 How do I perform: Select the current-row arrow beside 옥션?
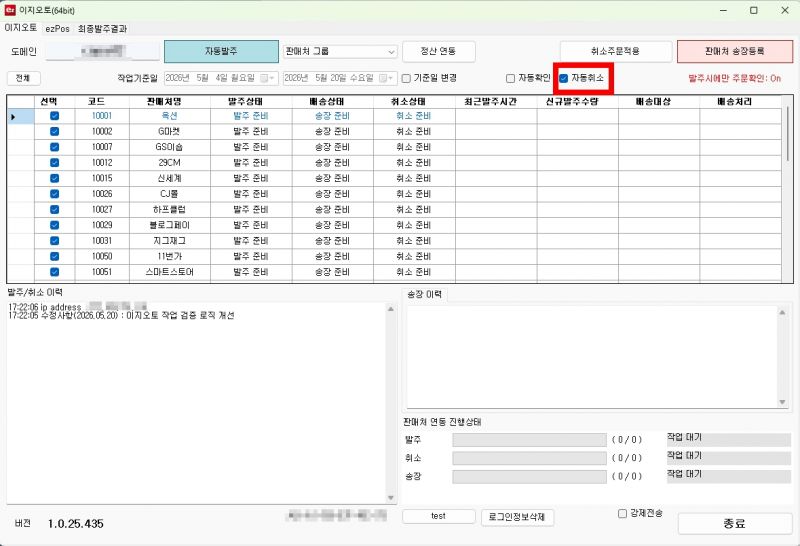click(x=13, y=117)
